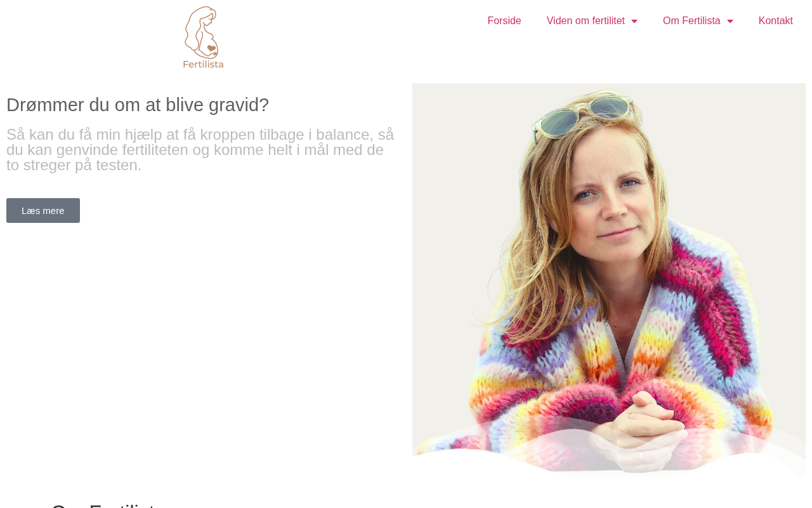Click the sunglasses on the woman's head
Viewport: 812px width, 508px height.
(x=582, y=116)
